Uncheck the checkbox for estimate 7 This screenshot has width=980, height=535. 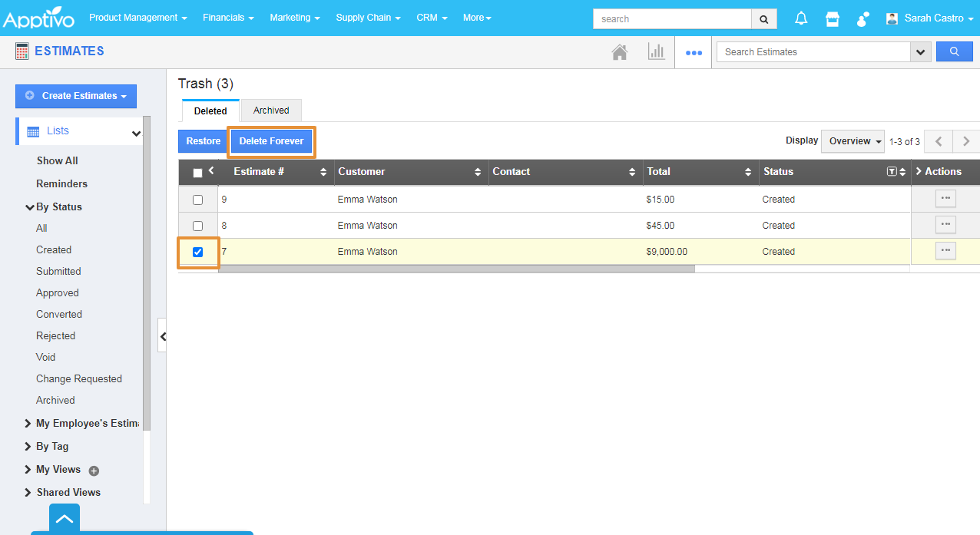point(197,251)
